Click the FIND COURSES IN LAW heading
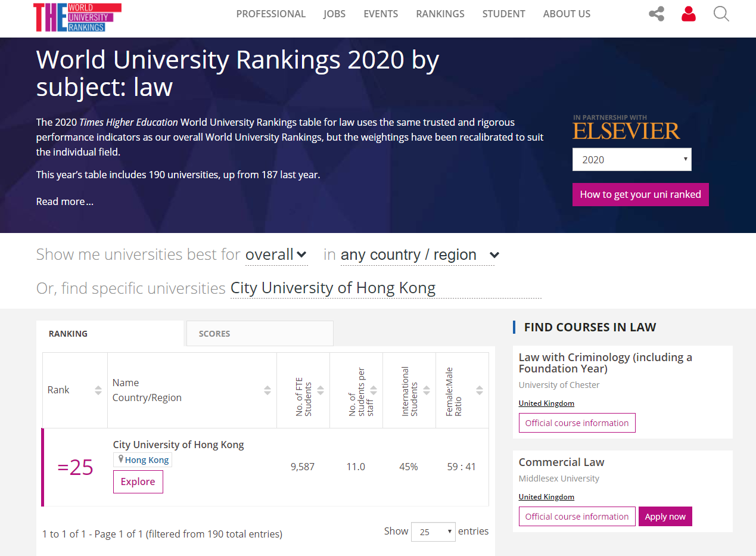The width and height of the screenshot is (756, 556). point(590,327)
